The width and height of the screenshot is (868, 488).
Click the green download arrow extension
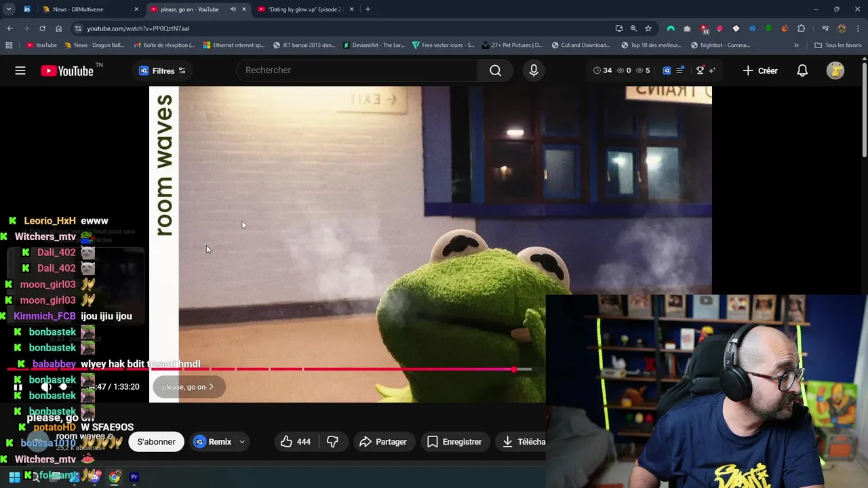click(768, 28)
